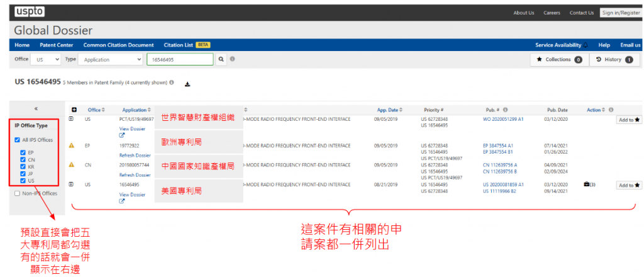The width and height of the screenshot is (644, 277).
Task: Open publication CN 112639756 B
Action: [500, 171]
